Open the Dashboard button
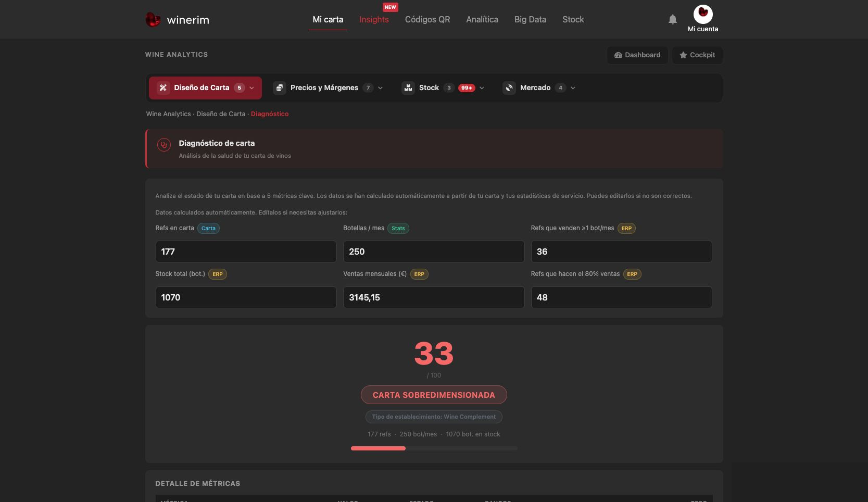Image resolution: width=868 pixels, height=502 pixels. pos(637,55)
